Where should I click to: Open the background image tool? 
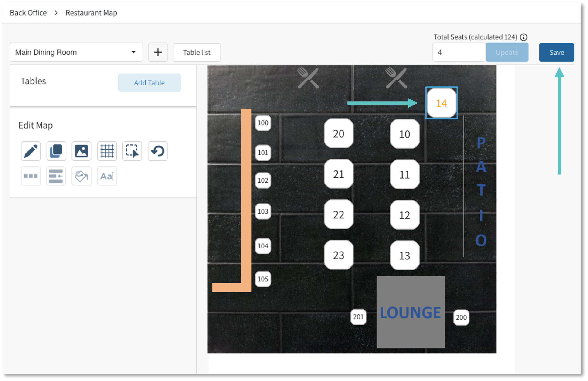[82, 151]
